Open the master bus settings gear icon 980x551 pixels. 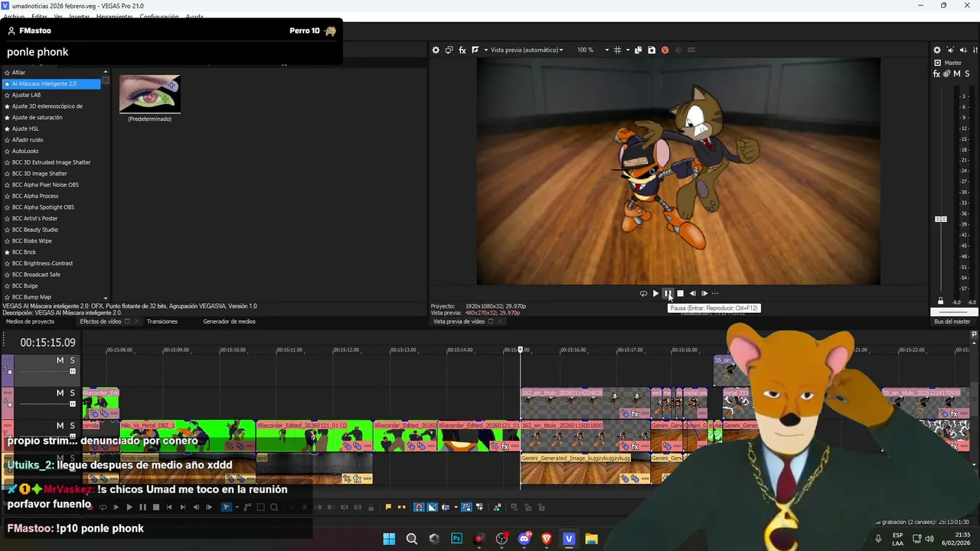click(937, 51)
